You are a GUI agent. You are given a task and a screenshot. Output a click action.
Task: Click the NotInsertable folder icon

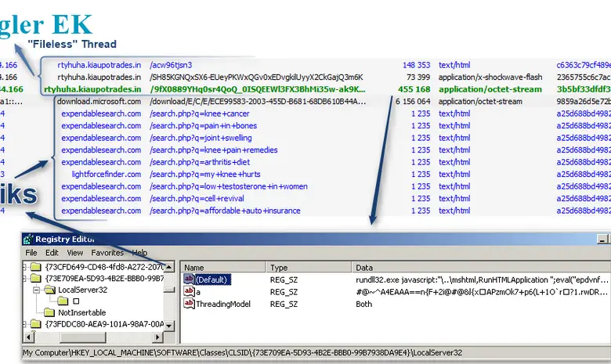(x=49, y=312)
